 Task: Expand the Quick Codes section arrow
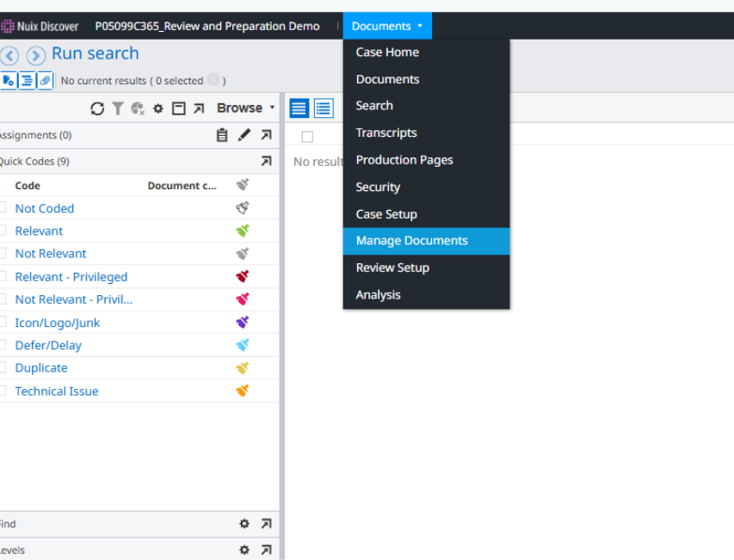click(x=267, y=162)
